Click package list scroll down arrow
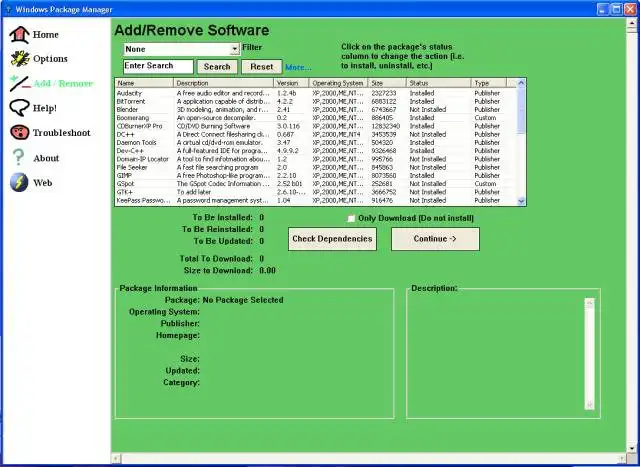Viewport: 640px width, 467px height. pyautogui.click(x=521, y=201)
